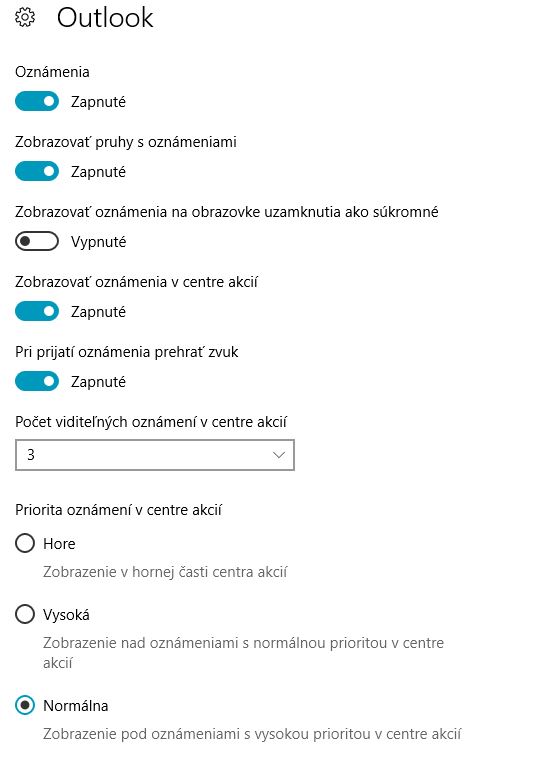Switch off notification sound toggle
Screen dimensions: 557x769
[x=37, y=382]
